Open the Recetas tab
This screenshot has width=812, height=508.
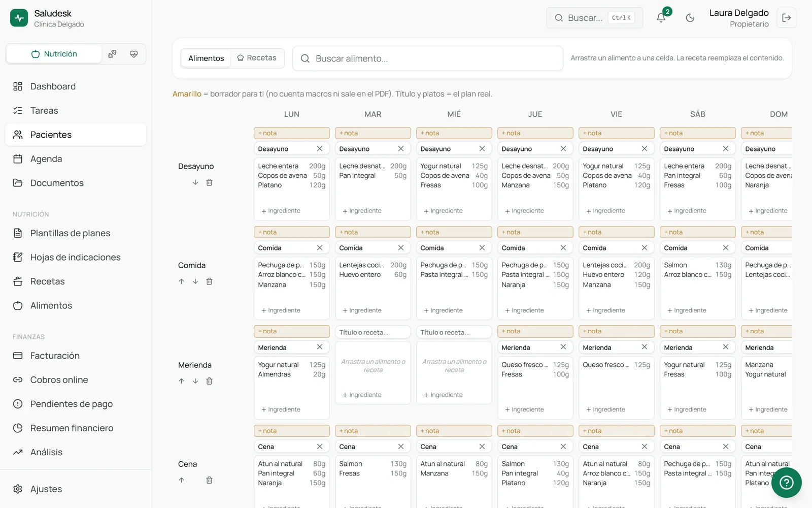pyautogui.click(x=257, y=58)
